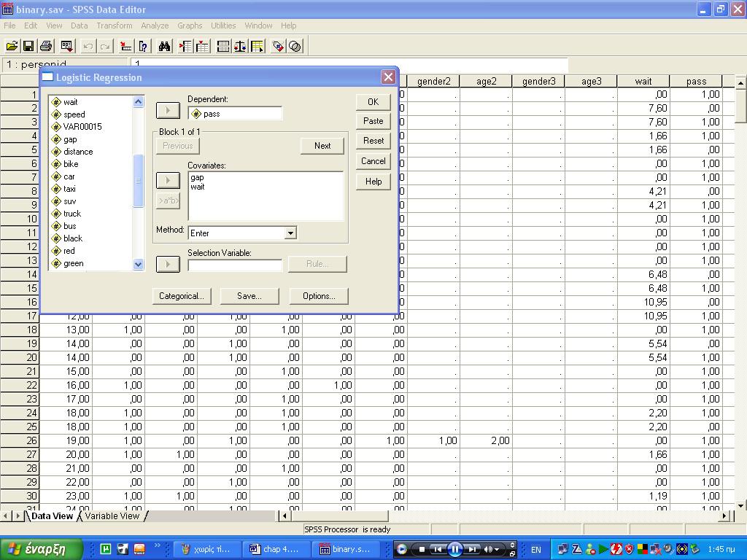
Task: Select 'VAR00015' in the variable list
Action: 82,127
